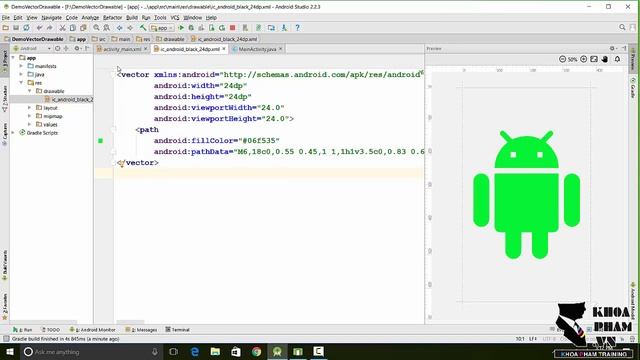
Task: Open the File menu
Action: pos(6,18)
